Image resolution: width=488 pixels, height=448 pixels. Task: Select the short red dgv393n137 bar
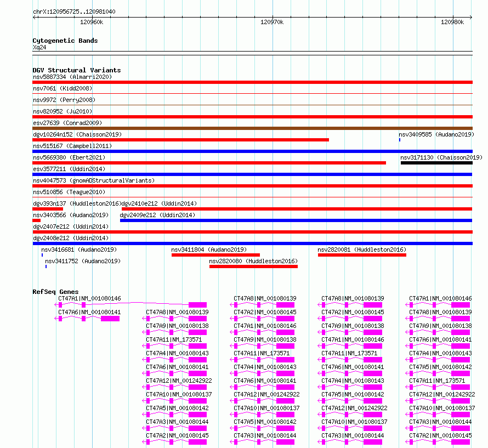tap(48, 209)
